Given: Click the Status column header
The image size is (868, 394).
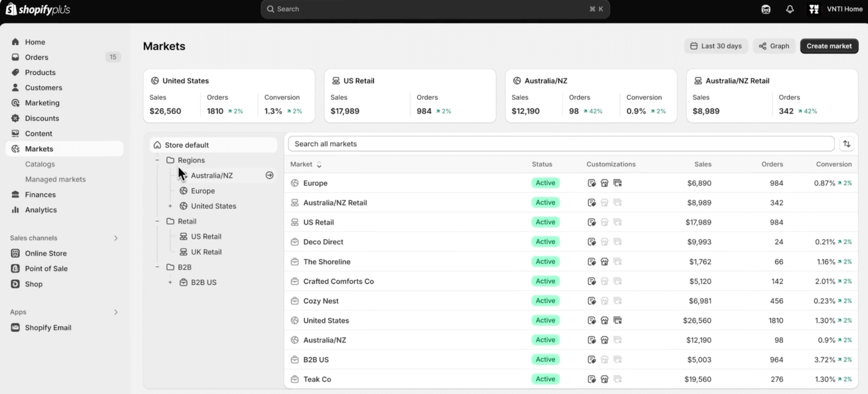Looking at the screenshot, I should 542,164.
